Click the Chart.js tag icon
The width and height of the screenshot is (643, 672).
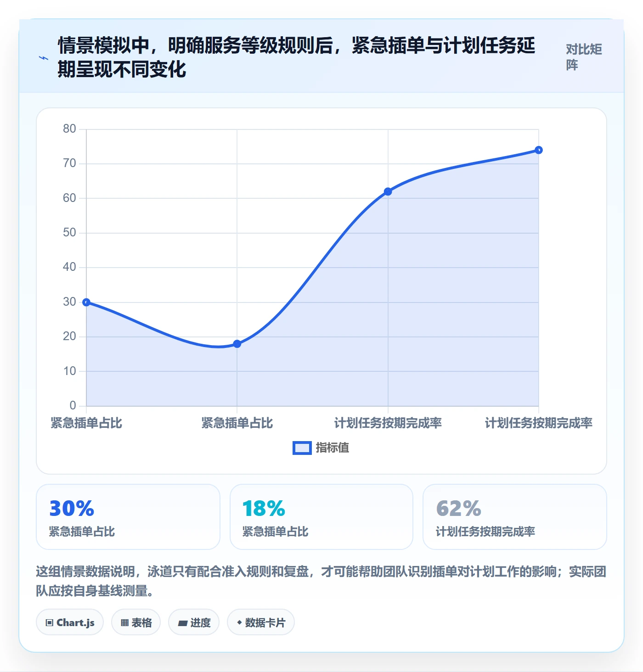[50, 623]
